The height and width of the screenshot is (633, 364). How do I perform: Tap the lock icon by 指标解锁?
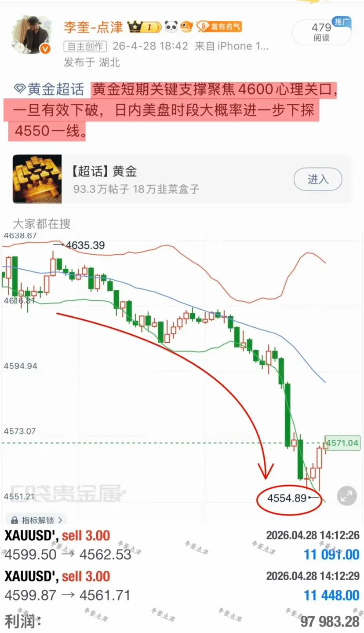pyautogui.click(x=15, y=520)
